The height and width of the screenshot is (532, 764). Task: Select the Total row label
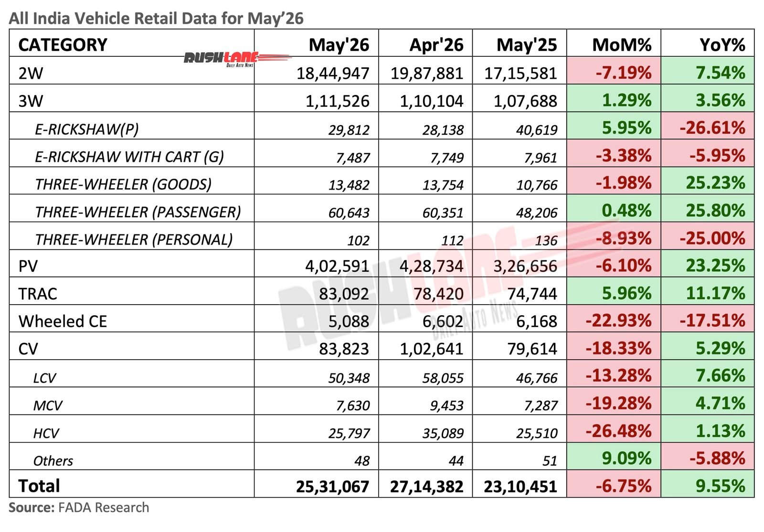tap(39, 486)
